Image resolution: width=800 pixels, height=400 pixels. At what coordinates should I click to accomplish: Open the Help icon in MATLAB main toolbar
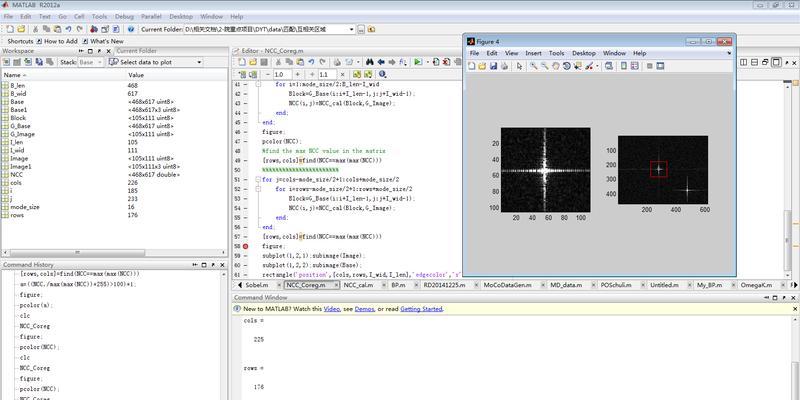click(131, 30)
